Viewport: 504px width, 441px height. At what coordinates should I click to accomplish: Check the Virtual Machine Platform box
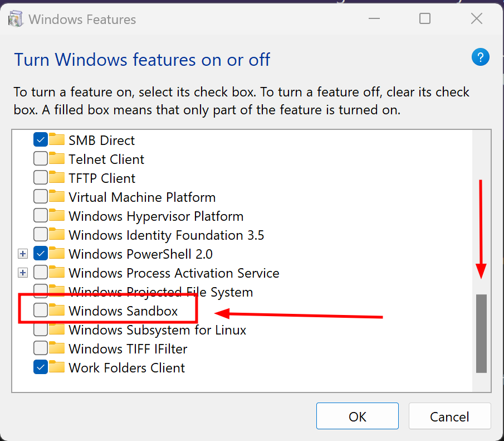41,197
